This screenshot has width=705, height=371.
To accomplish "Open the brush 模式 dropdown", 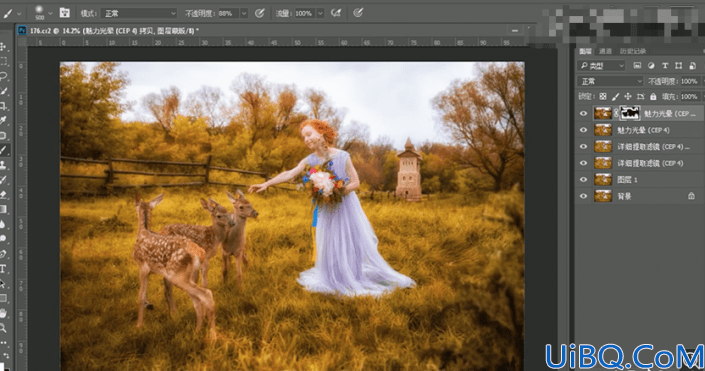I will (139, 13).
